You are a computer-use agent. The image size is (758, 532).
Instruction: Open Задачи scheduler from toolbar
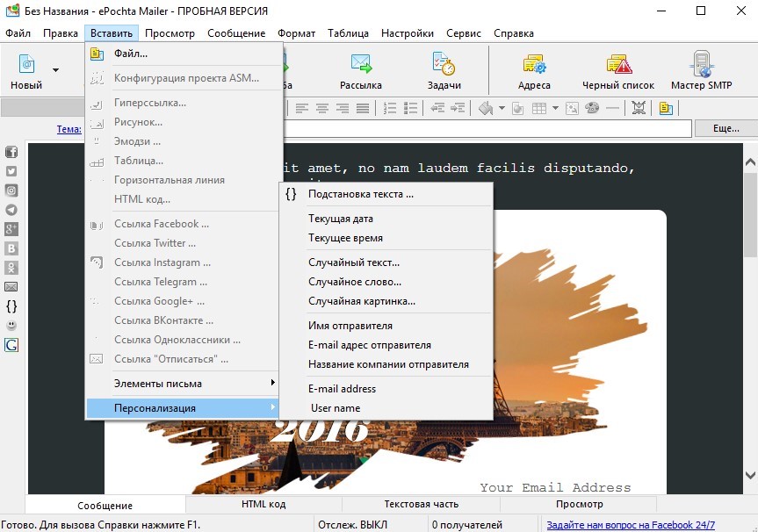tap(444, 71)
